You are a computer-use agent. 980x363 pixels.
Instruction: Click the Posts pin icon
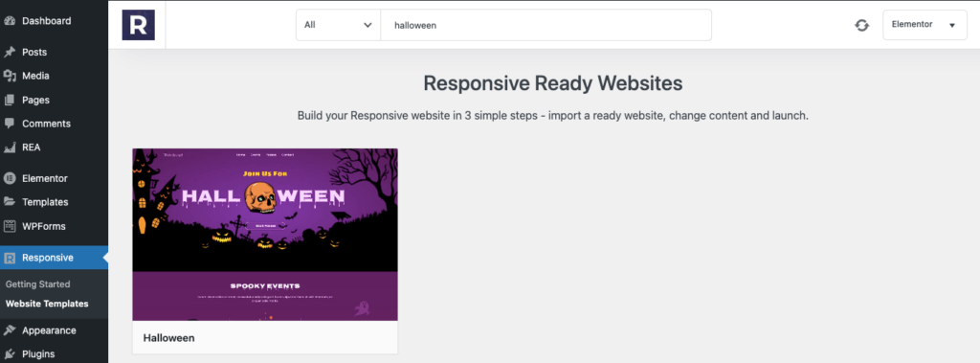pos(10,52)
